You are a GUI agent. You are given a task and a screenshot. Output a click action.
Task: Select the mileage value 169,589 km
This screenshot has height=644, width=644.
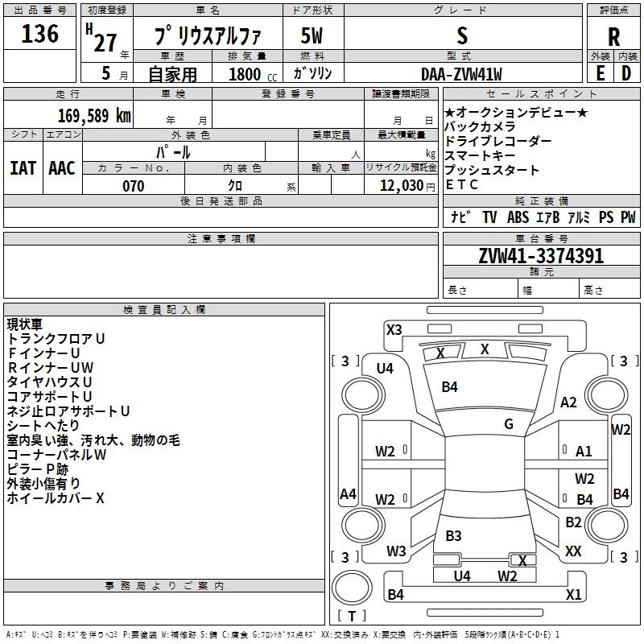pos(94,115)
